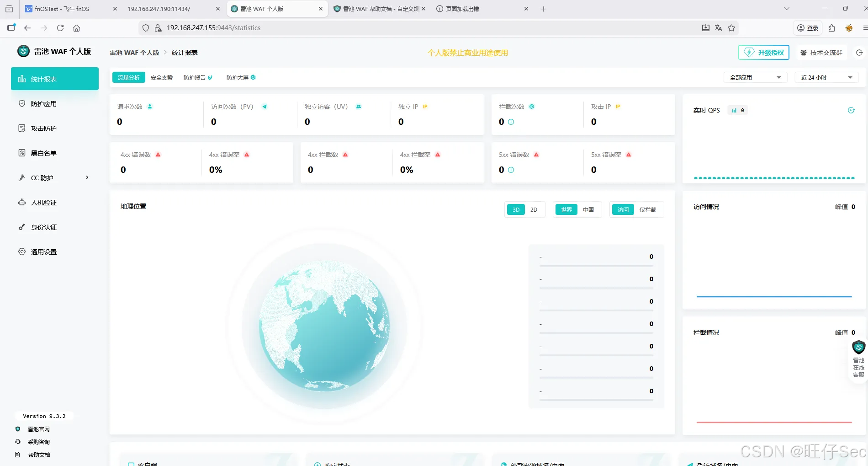Select 中国 map scope
Screen dimensions: 868x466
(588, 210)
